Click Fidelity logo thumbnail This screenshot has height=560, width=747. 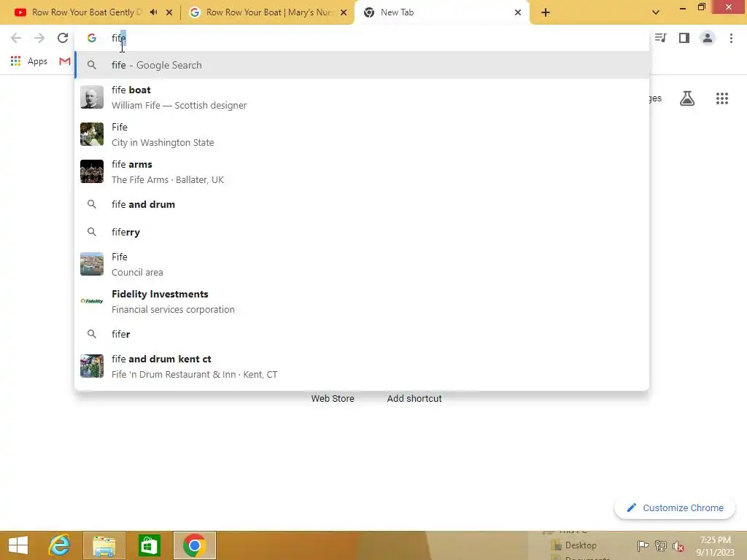pos(92,301)
